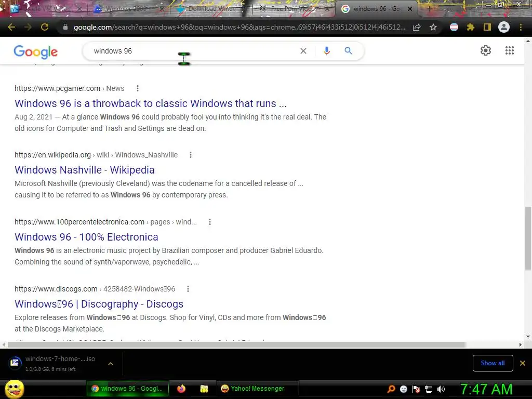
Task: Open the Windows 96 Discography - Discogs result
Action: coord(99,304)
